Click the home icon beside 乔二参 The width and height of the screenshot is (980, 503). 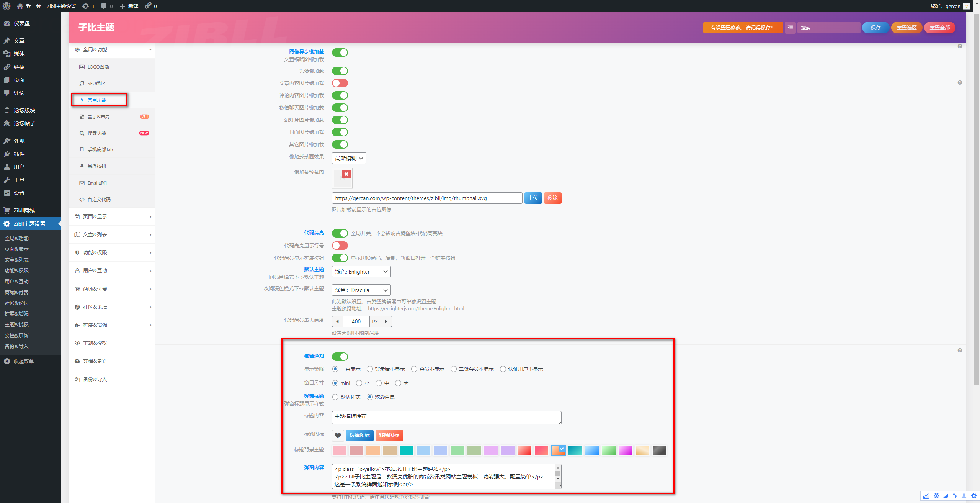tap(20, 6)
